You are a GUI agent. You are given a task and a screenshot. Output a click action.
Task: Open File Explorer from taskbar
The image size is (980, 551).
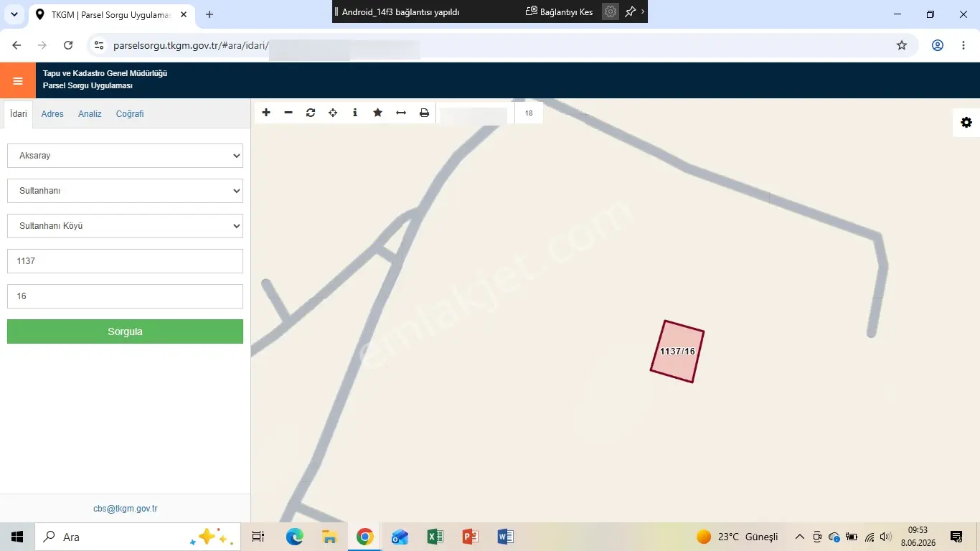pyautogui.click(x=329, y=537)
